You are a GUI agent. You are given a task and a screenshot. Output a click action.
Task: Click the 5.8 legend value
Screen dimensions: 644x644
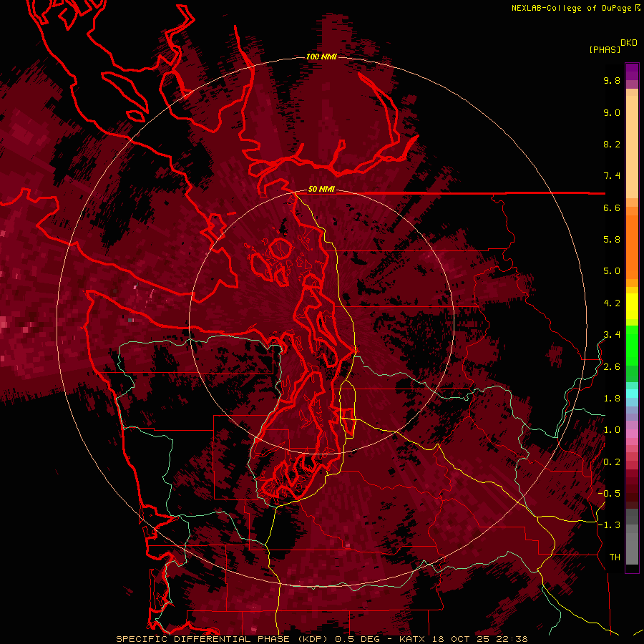(612, 240)
